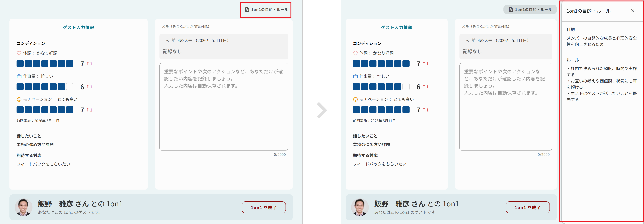The width and height of the screenshot is (644, 224).
Task: Click the briefcase 仕事量 icon in the screen with rules panel
Action: [355, 76]
